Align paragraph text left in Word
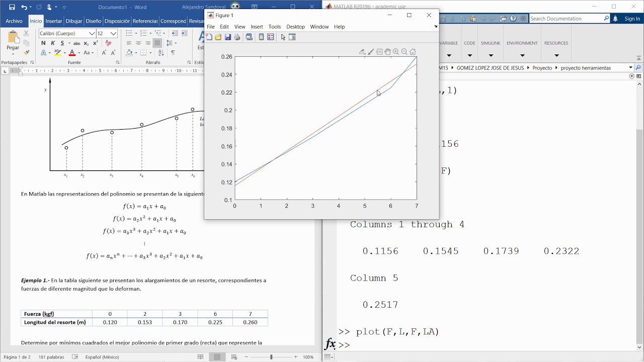This screenshot has height=362, width=644. pos(129,43)
